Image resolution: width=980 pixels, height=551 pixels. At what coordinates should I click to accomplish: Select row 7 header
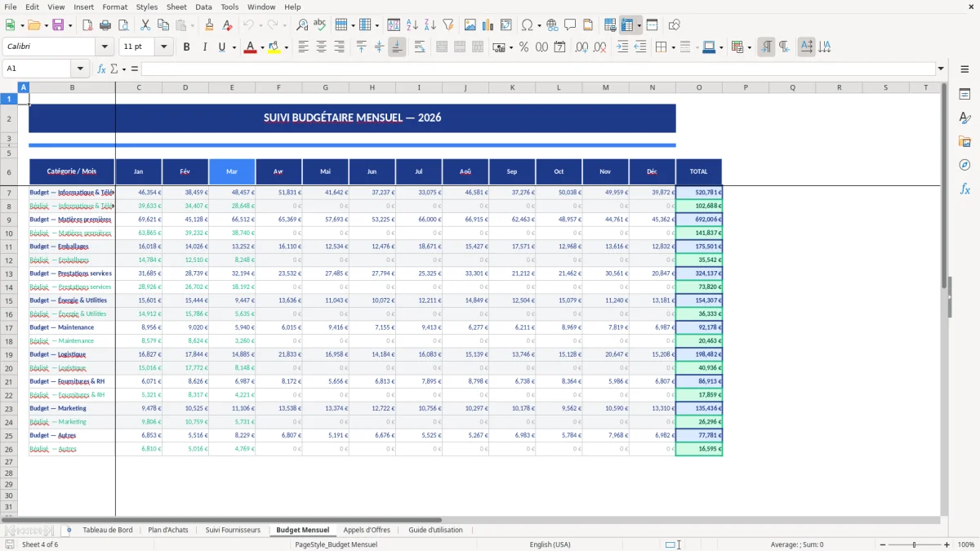pyautogui.click(x=9, y=193)
